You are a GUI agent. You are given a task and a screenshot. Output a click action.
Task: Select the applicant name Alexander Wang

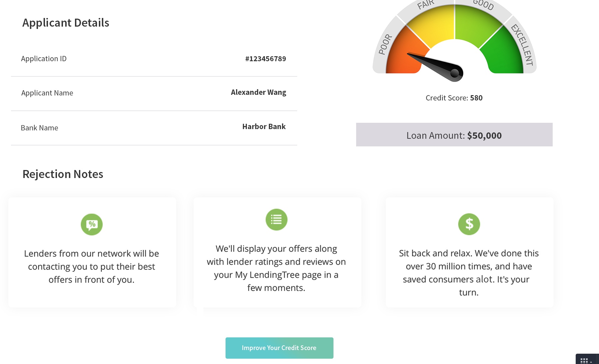pyautogui.click(x=259, y=92)
